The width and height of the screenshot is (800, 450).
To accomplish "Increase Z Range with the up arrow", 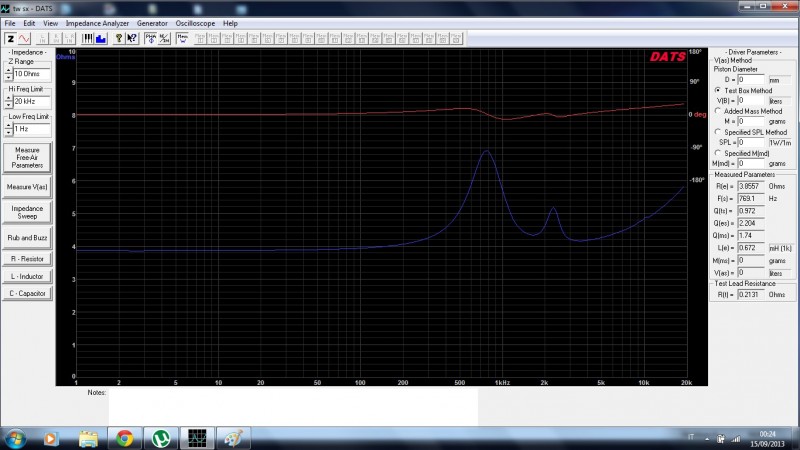I will click(x=8, y=70).
